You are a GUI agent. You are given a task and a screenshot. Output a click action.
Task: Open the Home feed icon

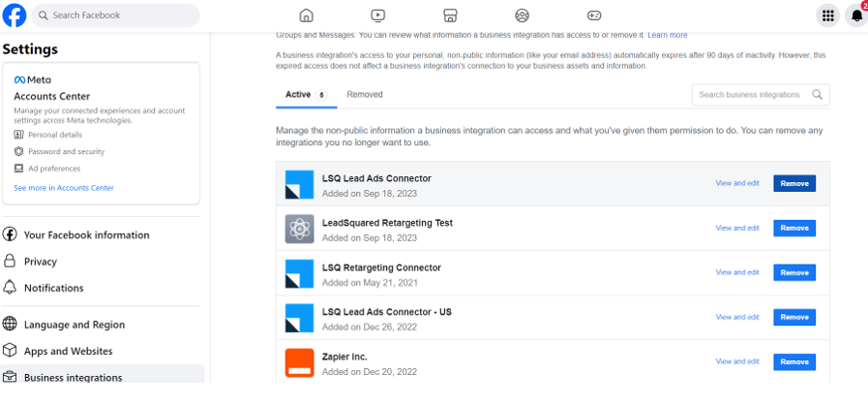tap(307, 16)
